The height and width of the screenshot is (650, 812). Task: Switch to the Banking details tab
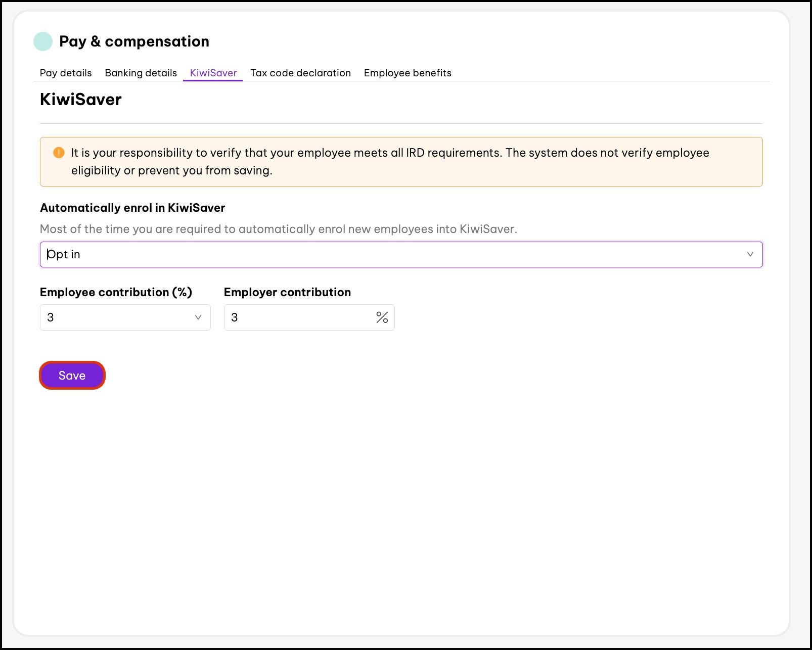(x=141, y=73)
